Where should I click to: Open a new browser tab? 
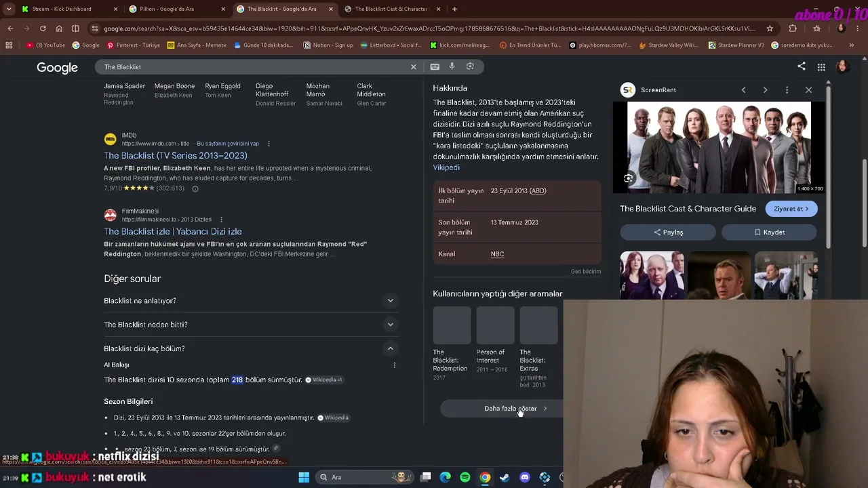[454, 9]
